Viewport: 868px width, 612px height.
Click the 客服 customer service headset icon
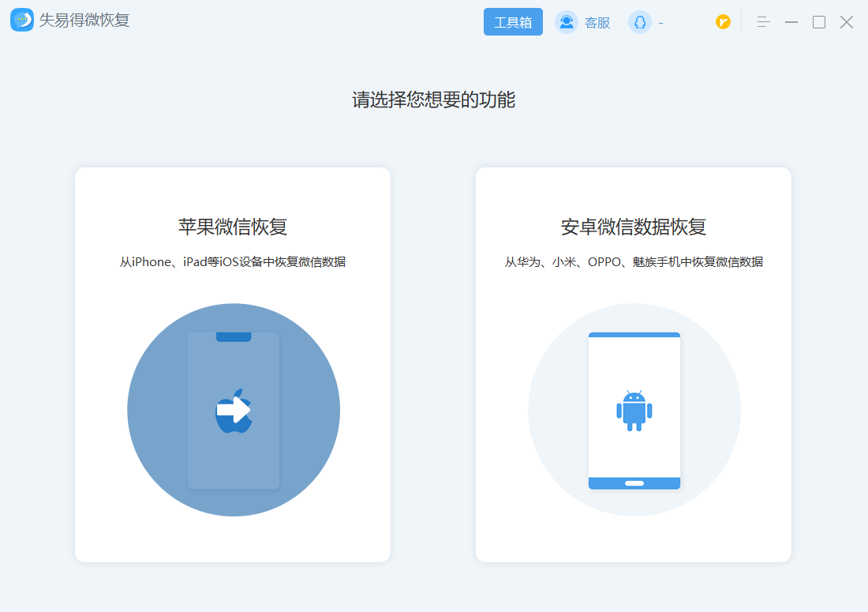(x=567, y=22)
